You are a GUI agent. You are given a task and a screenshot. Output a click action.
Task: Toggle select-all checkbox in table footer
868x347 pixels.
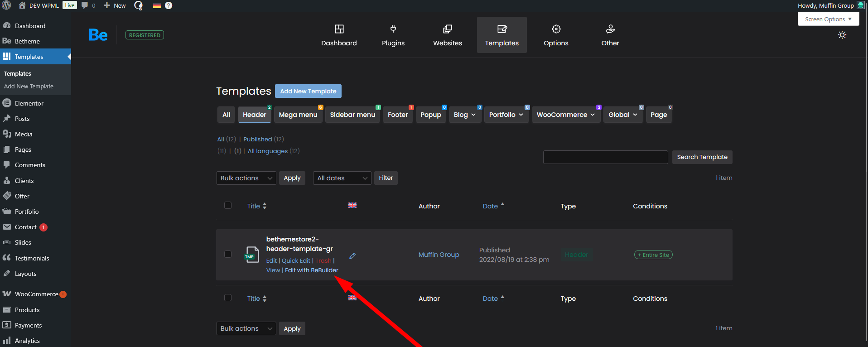(x=228, y=298)
